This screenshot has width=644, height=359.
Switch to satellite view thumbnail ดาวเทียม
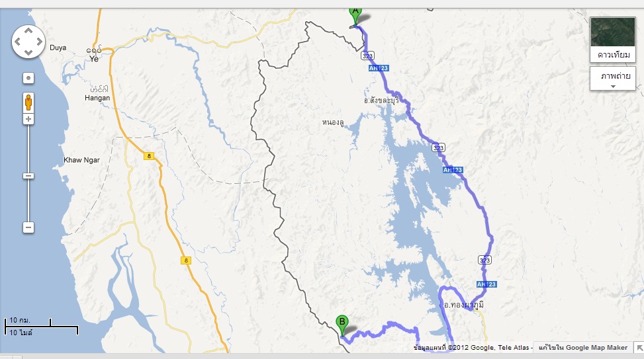tap(613, 40)
